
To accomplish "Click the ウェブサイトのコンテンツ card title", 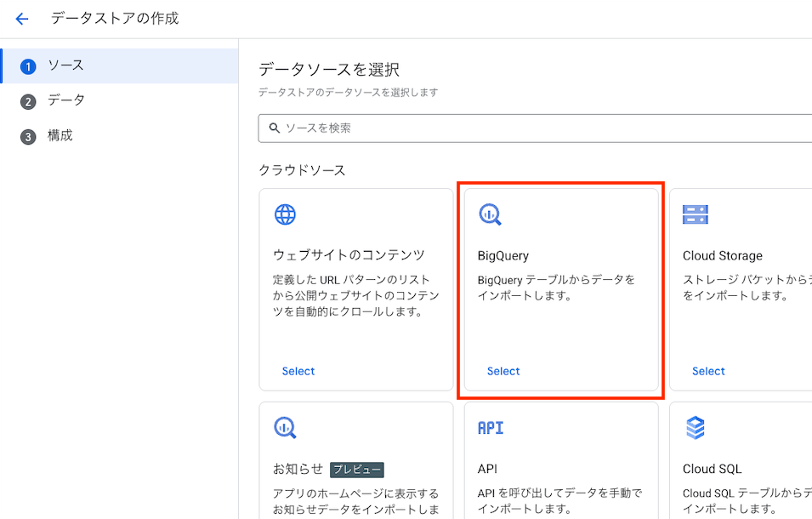I will click(349, 255).
